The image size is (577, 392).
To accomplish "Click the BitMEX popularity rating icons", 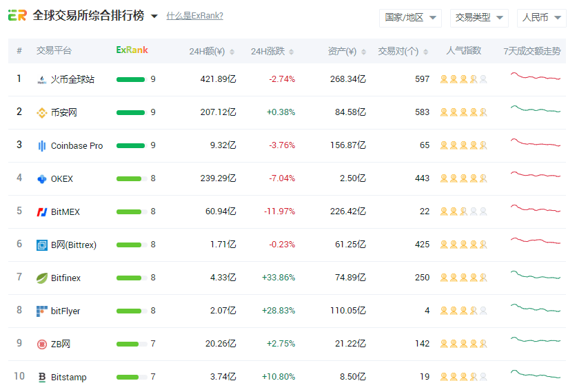I will (464, 212).
